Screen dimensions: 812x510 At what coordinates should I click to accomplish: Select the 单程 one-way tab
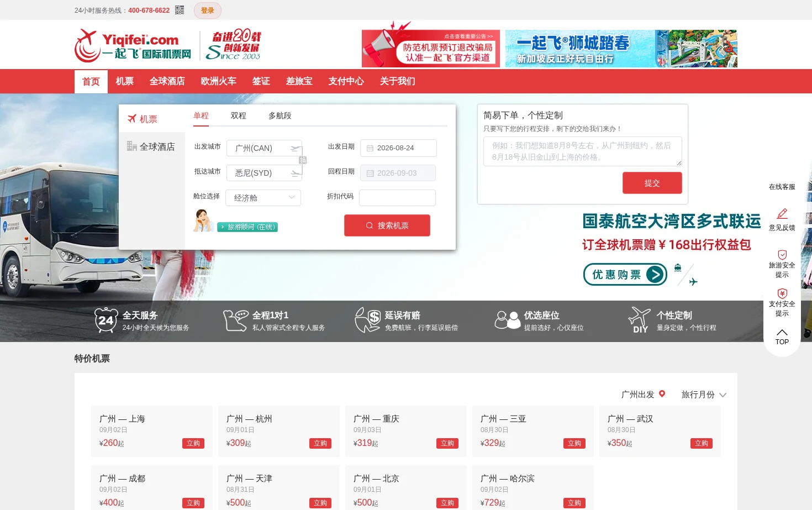[201, 115]
